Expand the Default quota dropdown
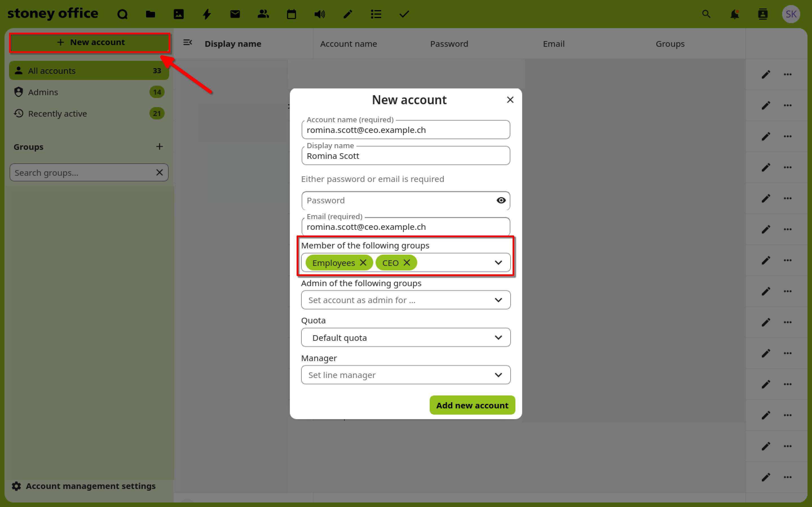 pyautogui.click(x=406, y=338)
